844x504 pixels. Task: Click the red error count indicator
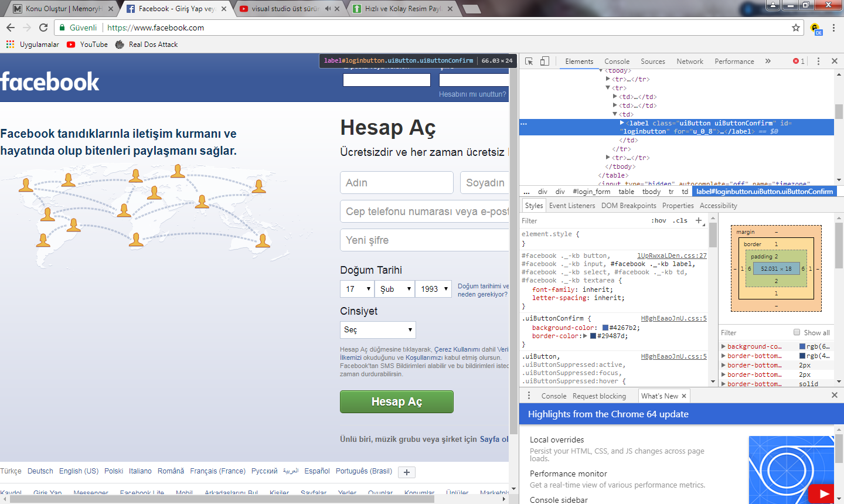point(799,61)
